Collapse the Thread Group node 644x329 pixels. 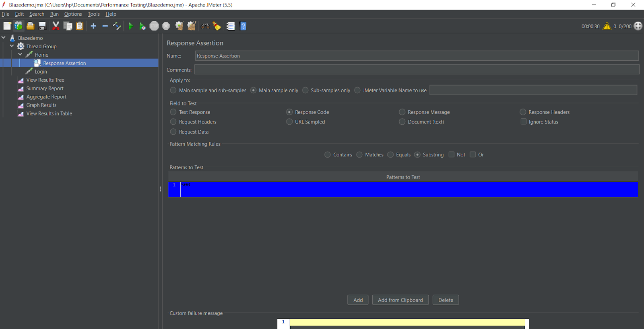[12, 46]
